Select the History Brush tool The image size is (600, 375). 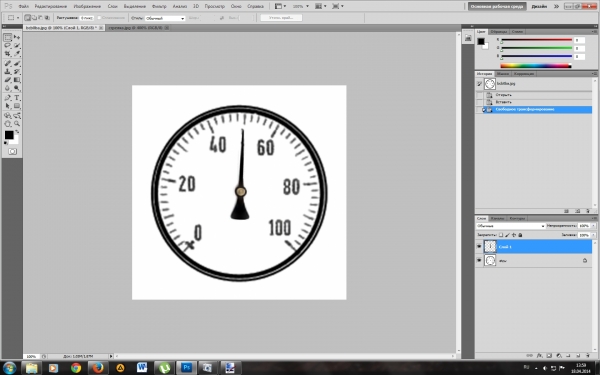click(x=17, y=72)
